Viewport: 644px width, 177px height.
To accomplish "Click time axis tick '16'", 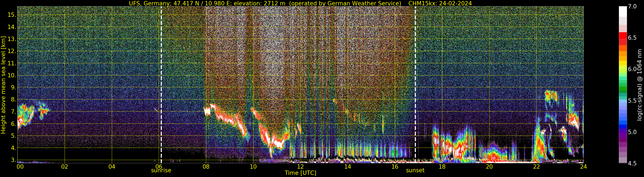I will click(395, 166).
